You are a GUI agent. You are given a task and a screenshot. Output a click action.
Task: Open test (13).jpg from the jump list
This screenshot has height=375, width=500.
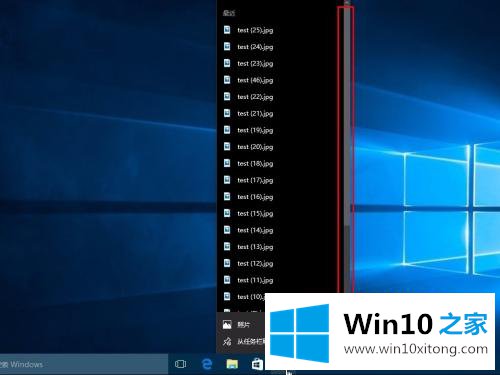(280, 247)
